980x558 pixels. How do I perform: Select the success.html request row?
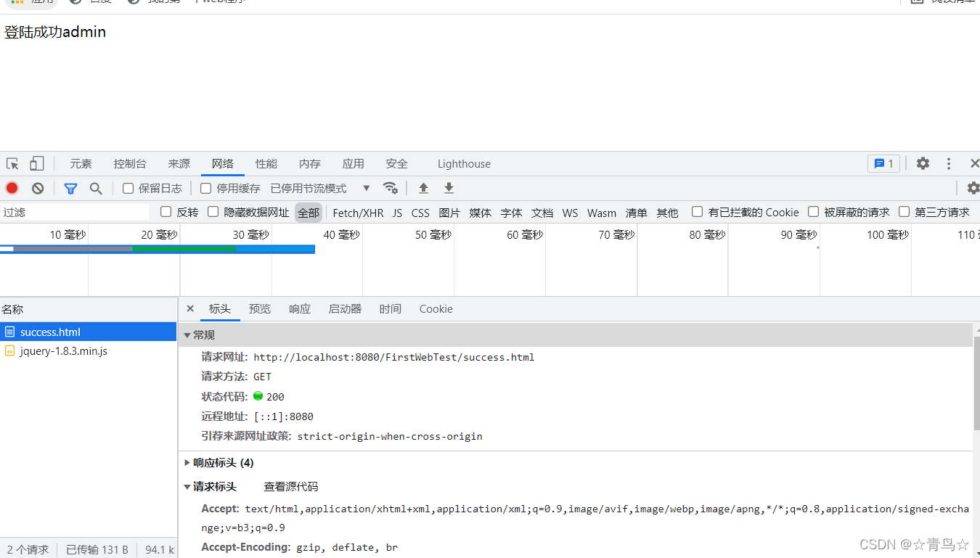click(89, 332)
